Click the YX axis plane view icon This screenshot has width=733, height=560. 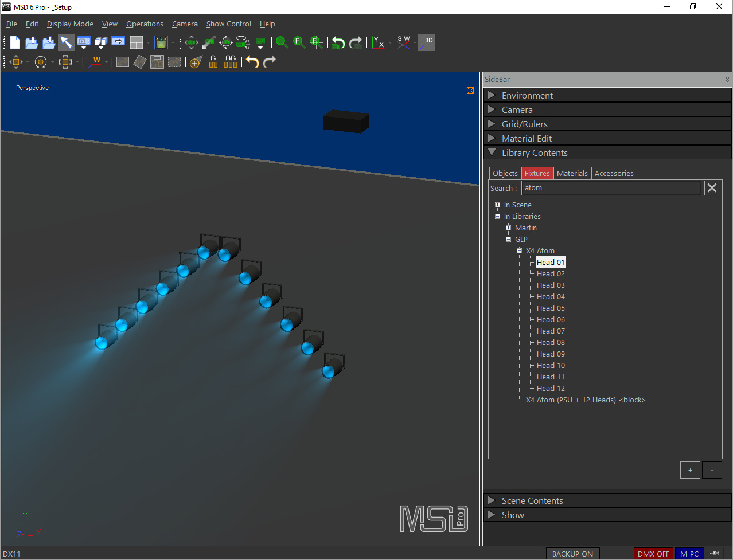click(x=378, y=42)
